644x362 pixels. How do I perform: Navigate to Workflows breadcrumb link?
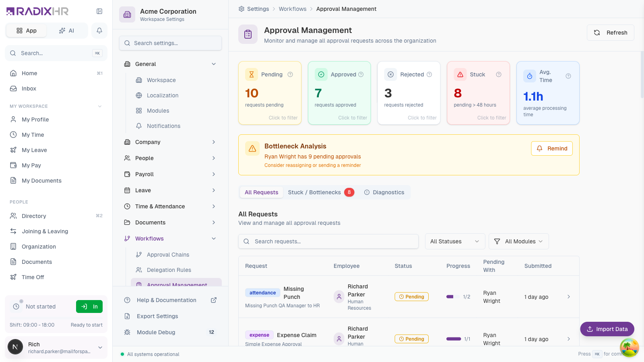pos(293,9)
